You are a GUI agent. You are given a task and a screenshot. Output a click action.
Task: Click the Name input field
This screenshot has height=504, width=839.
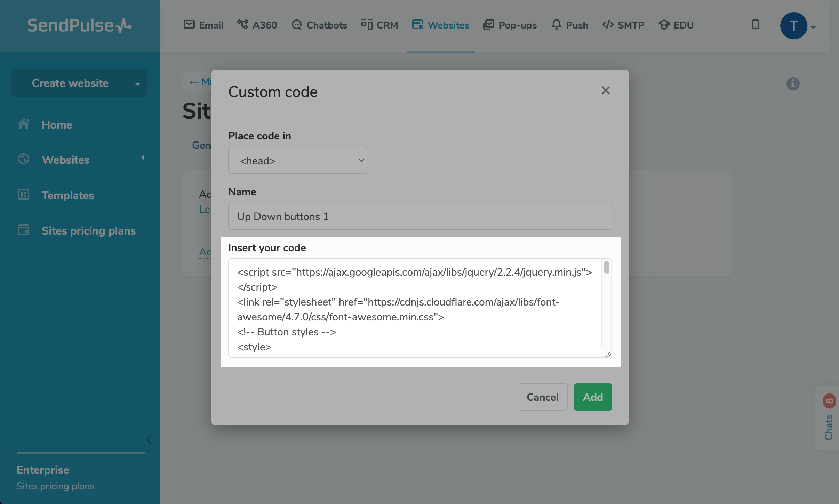point(420,216)
